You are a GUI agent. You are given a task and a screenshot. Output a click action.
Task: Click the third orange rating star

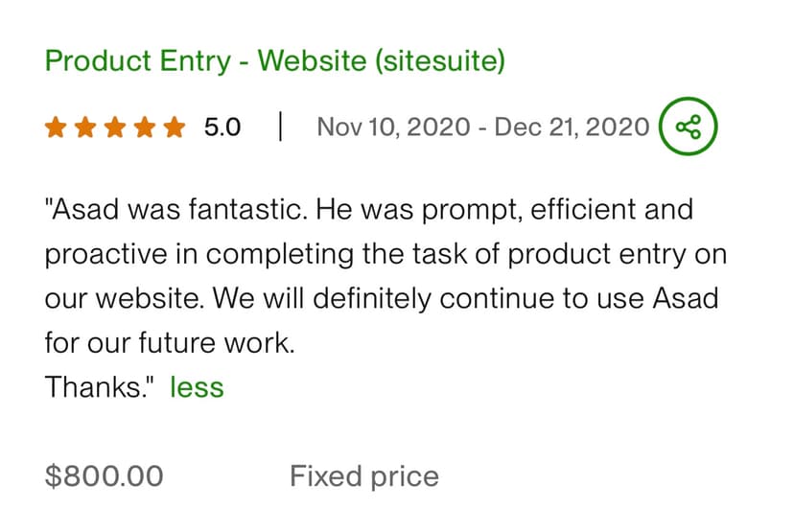click(115, 127)
